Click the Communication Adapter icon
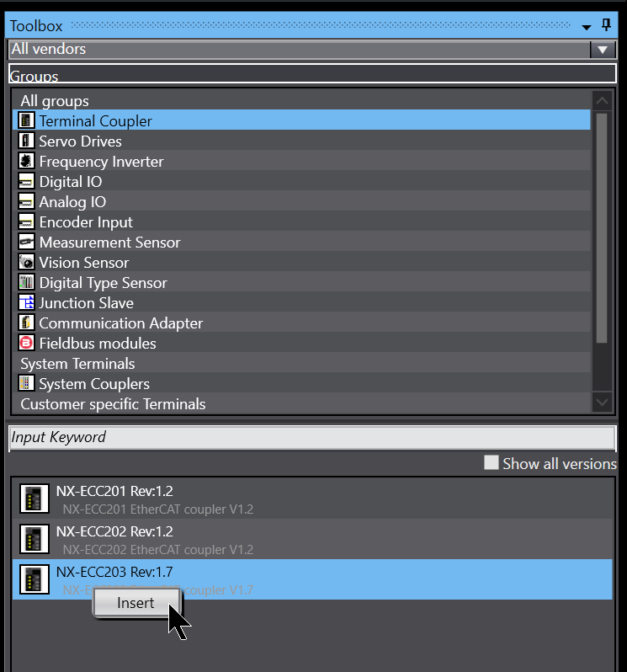 pos(26,323)
